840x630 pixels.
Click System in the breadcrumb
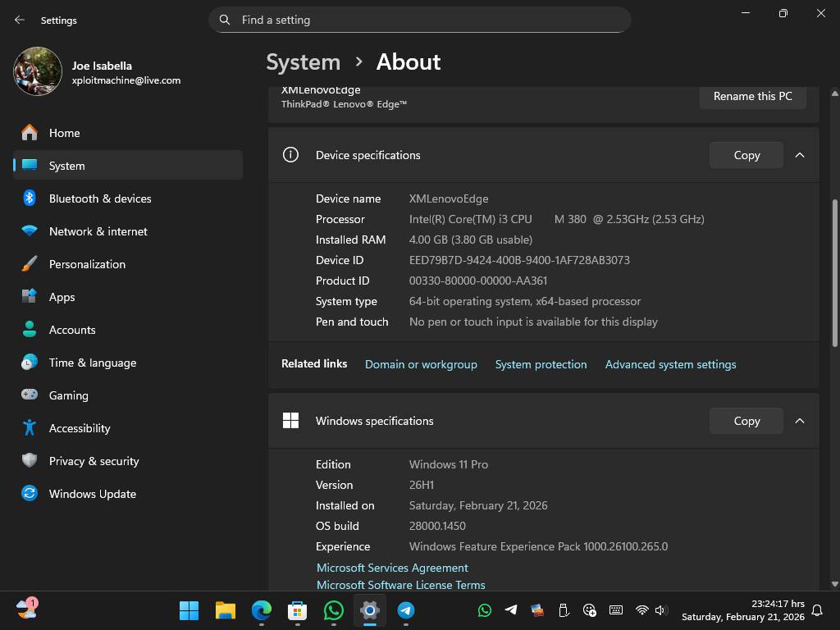(x=304, y=62)
